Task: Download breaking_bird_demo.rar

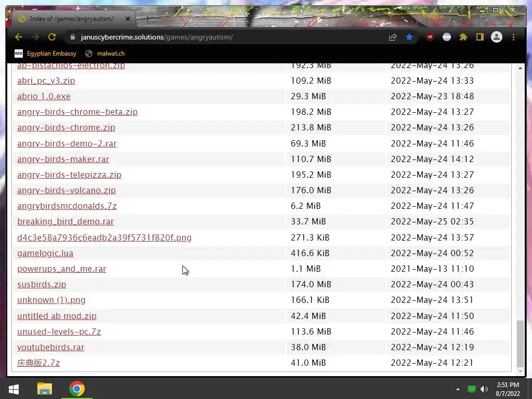Action: point(65,221)
